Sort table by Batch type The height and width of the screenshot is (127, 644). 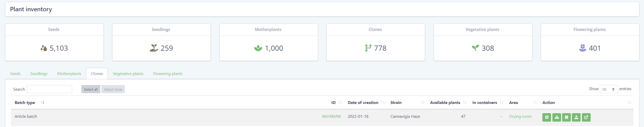tap(43, 102)
